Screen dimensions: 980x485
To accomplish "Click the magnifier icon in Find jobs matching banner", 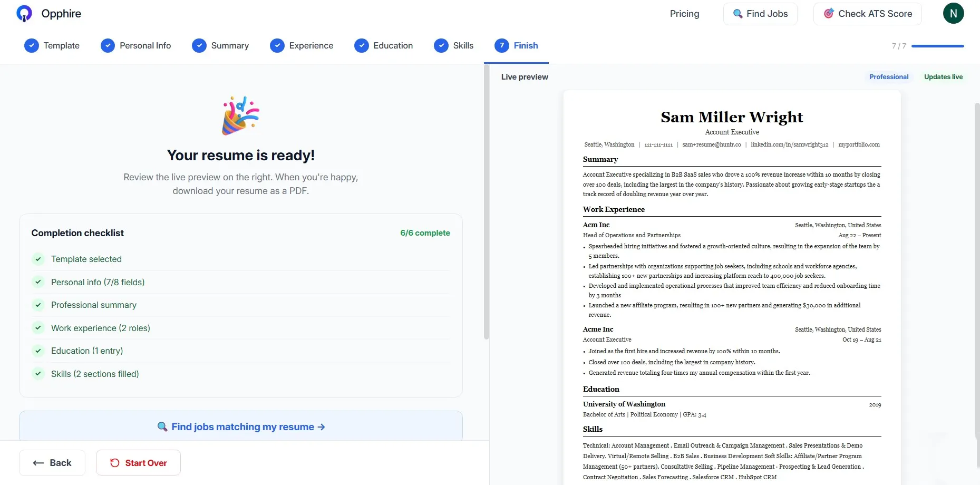I will [x=162, y=426].
